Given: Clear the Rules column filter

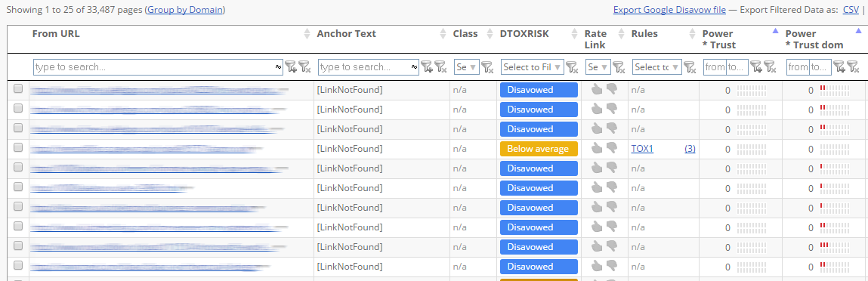Looking at the screenshot, I should point(689,67).
